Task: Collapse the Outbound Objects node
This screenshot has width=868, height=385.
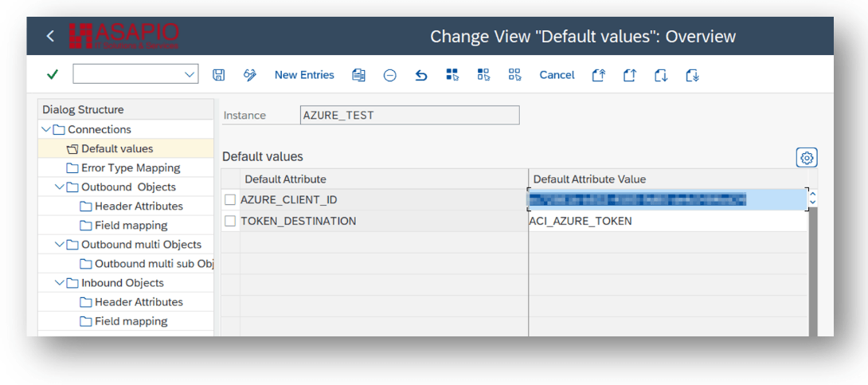Action: click(x=59, y=187)
